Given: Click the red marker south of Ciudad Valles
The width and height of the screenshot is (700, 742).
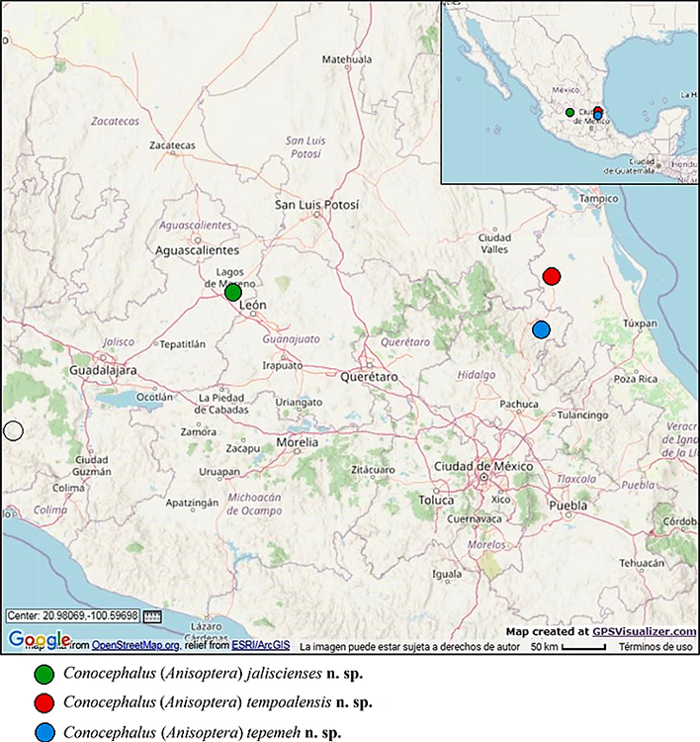Looking at the screenshot, I should point(552,276).
